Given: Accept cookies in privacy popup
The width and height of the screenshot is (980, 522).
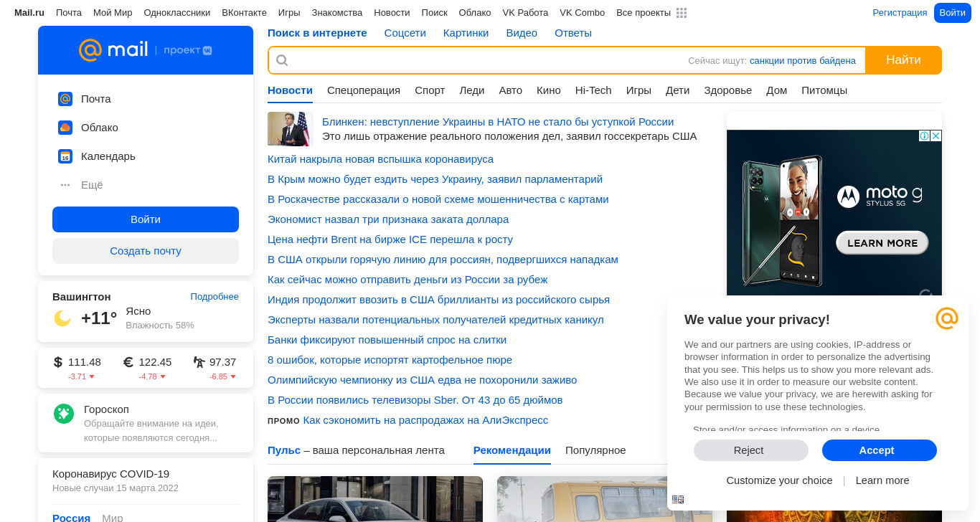Looking at the screenshot, I should (x=880, y=450).
